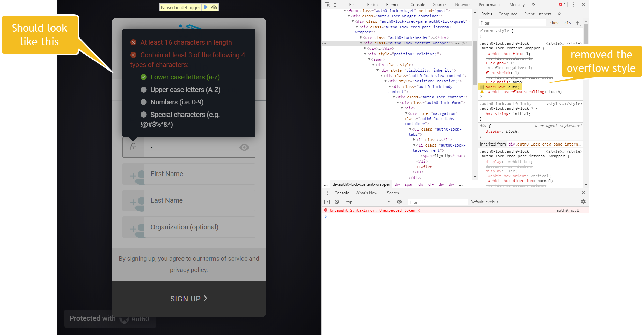Switch to the Network tab
644x335 pixels.
point(463,5)
